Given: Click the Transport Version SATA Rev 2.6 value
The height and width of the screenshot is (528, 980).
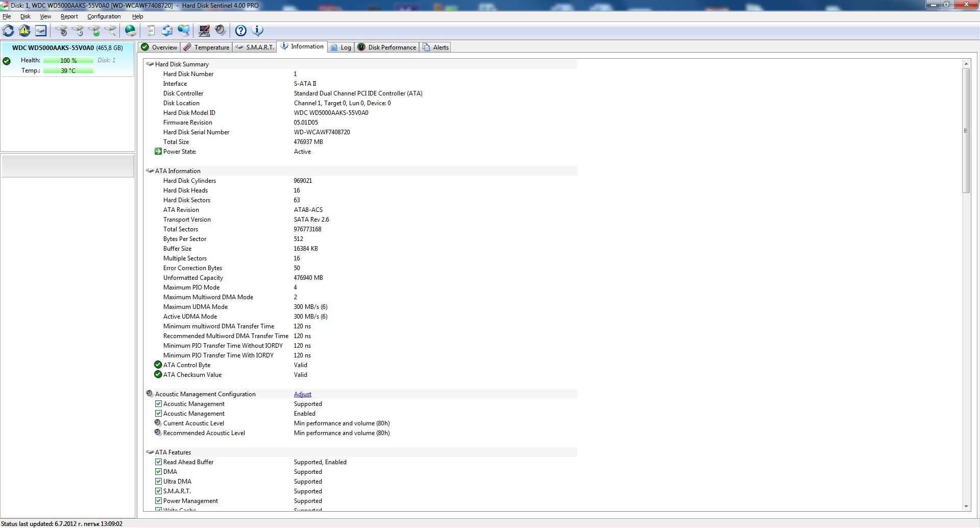Looking at the screenshot, I should 311,219.
